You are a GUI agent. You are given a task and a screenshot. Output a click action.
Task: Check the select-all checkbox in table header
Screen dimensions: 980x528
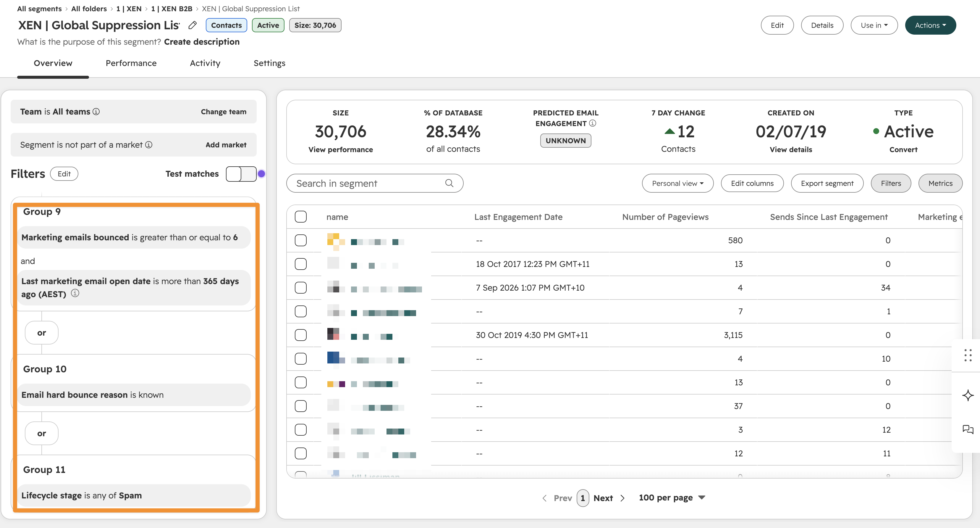(300, 217)
